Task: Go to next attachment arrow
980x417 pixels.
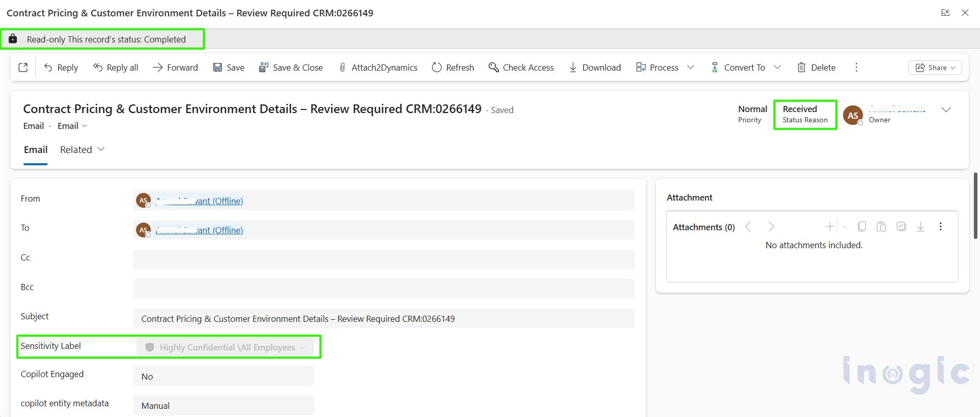Action: 771,227
